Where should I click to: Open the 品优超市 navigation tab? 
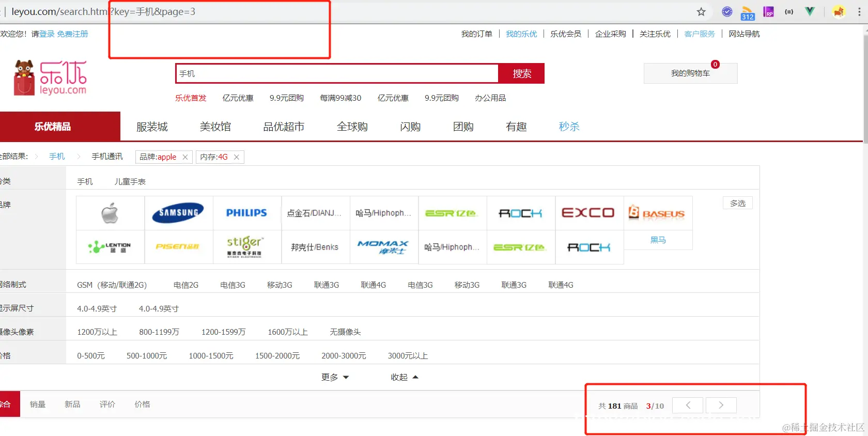coord(284,127)
